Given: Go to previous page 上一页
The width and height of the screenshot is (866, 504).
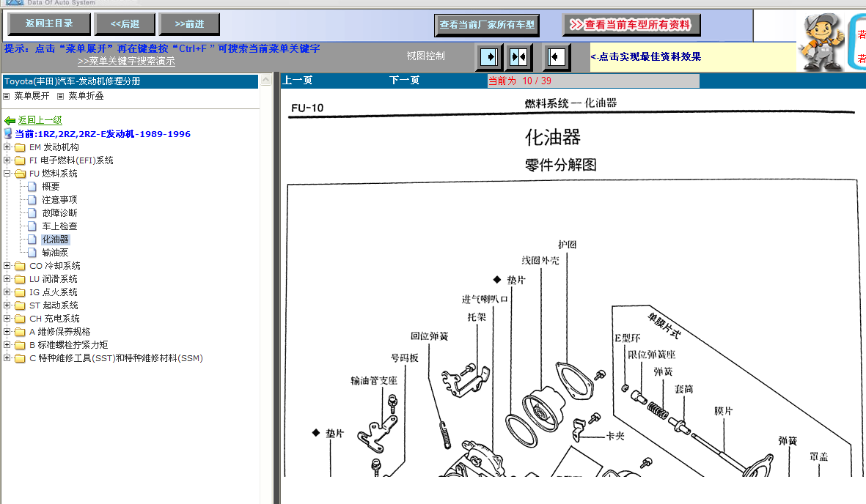Looking at the screenshot, I should click(x=297, y=81).
